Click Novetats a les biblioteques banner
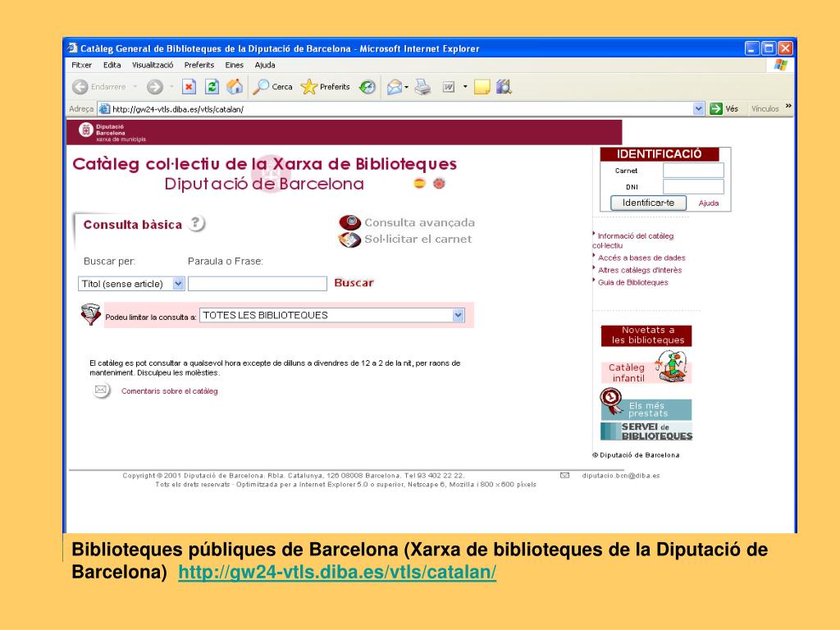The height and width of the screenshot is (630, 840). point(646,336)
